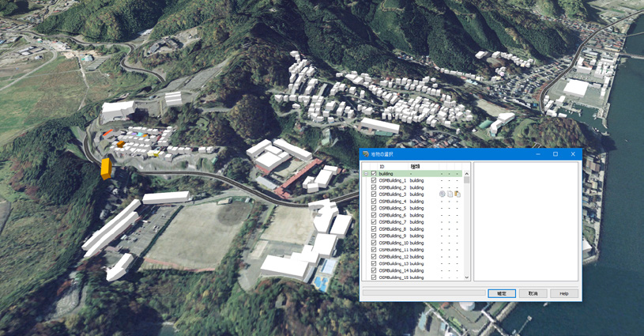
Task: Click the list scroll up arrow
Action: point(466,174)
